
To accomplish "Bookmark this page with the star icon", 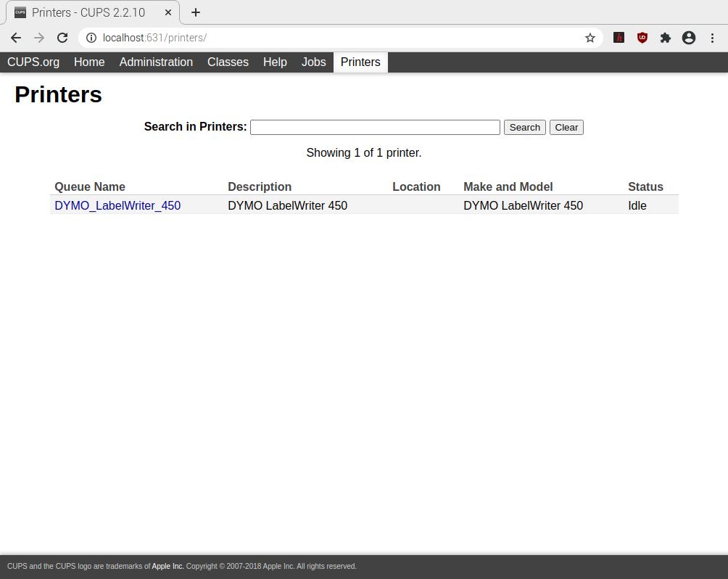I will pyautogui.click(x=590, y=38).
